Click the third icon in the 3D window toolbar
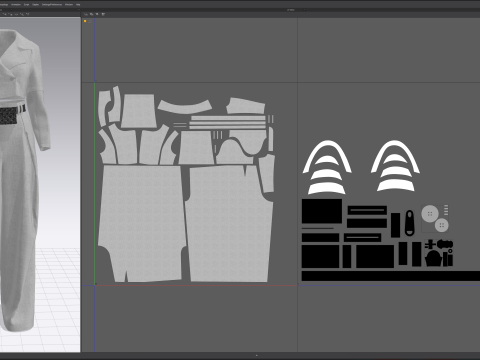 (x=16, y=14)
